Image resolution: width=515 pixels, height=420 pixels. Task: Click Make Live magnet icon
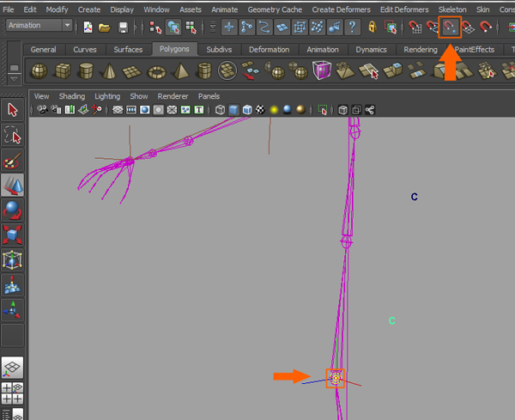pos(486,27)
